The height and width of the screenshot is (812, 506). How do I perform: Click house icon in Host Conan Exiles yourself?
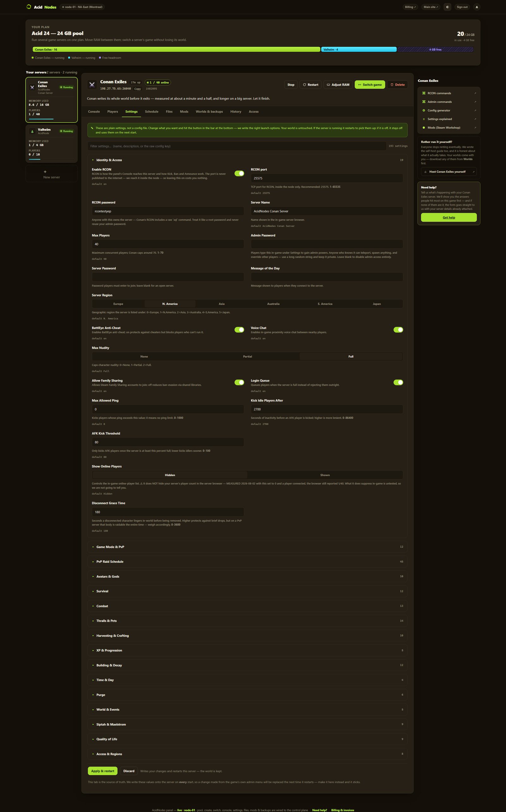[425, 172]
